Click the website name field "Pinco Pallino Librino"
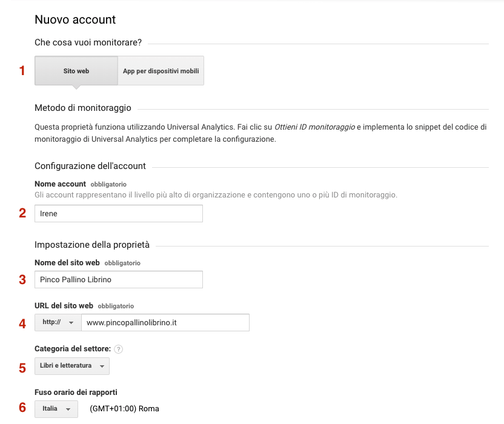 [118, 279]
